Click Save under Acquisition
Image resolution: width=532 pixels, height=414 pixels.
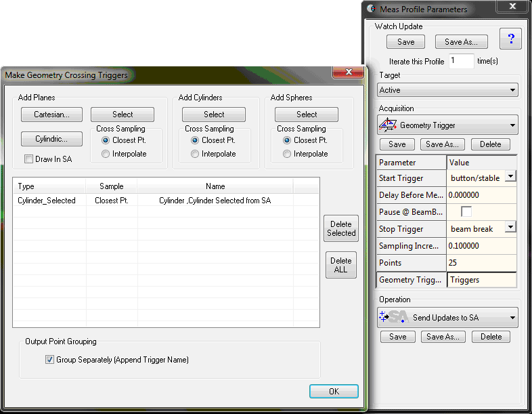point(397,144)
